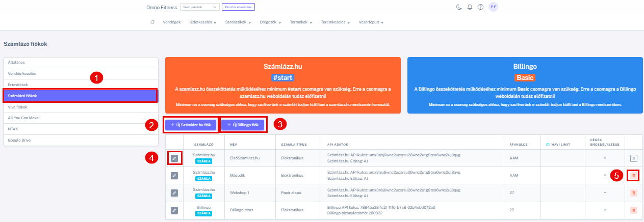Select All You Can Move in sidebar
This screenshot has width=644, height=222.
pyautogui.click(x=81, y=118)
